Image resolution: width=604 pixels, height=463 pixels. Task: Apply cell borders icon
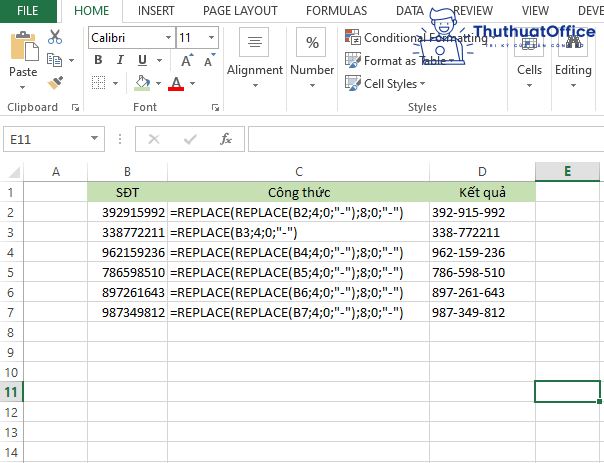click(x=98, y=83)
